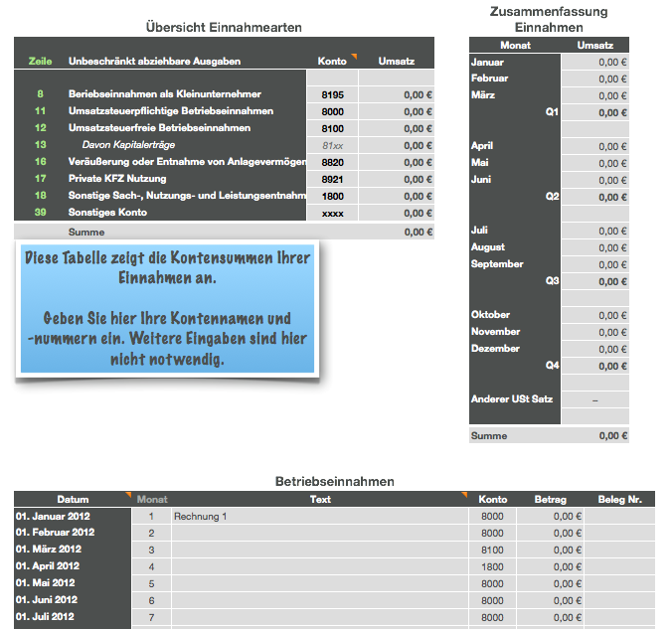This screenshot has width=672, height=629.
Task: Select the 'Betriebseinnahmen' table title
Action: [334, 481]
